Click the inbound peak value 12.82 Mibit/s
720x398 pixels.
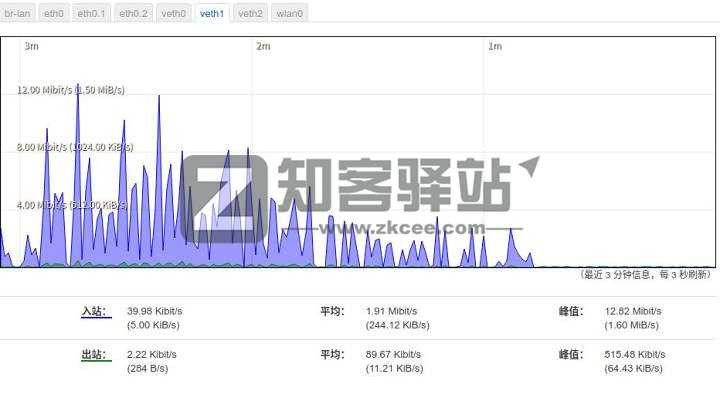point(633,311)
